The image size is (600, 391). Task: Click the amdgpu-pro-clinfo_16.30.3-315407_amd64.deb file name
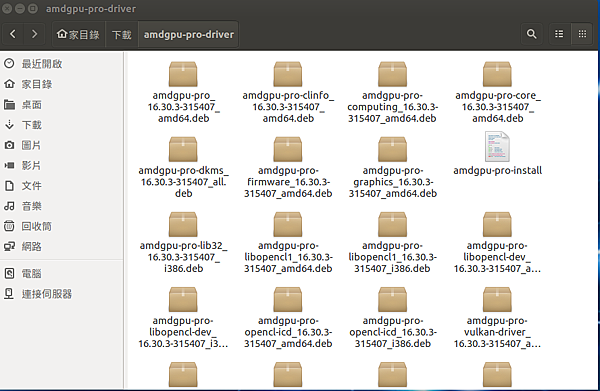[288, 107]
